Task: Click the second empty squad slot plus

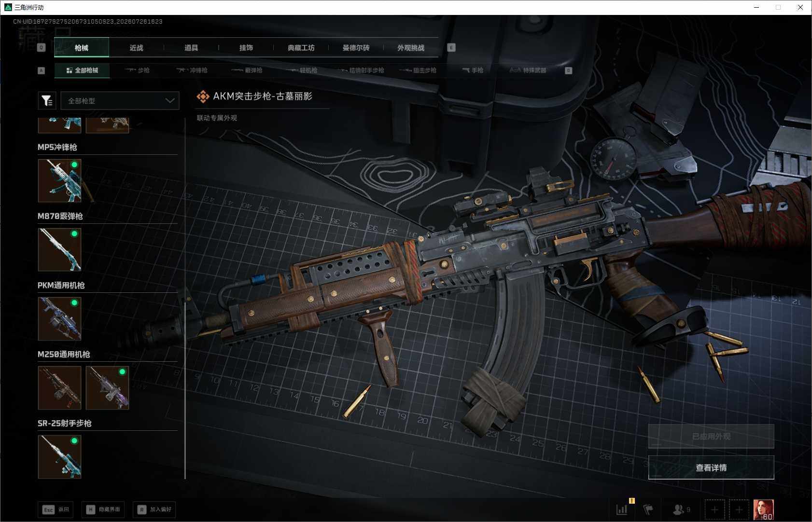Action: click(x=739, y=509)
